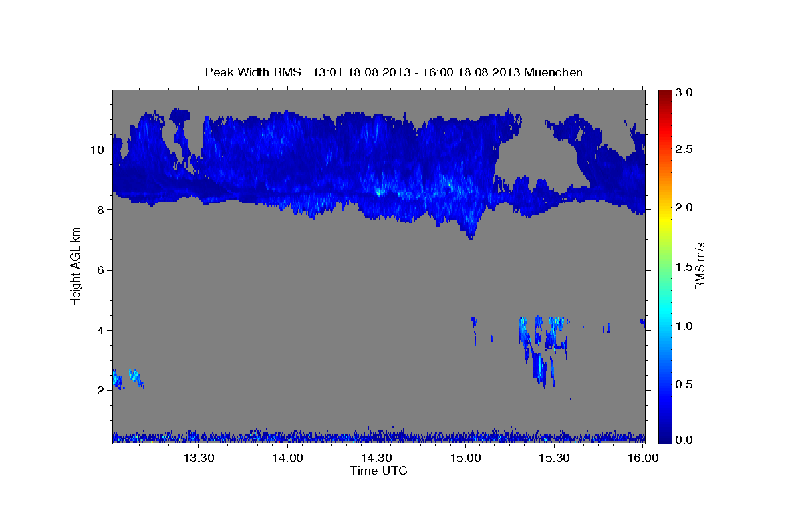Click the plot title 'Peak Width RMS'

[x=253, y=72]
